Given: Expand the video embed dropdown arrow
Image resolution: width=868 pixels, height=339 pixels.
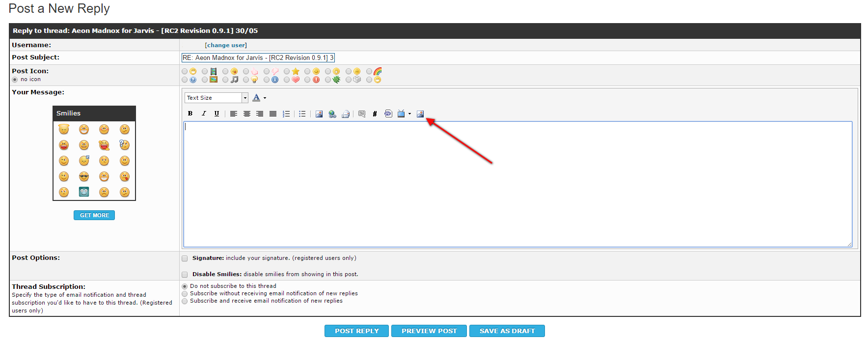Looking at the screenshot, I should [409, 114].
